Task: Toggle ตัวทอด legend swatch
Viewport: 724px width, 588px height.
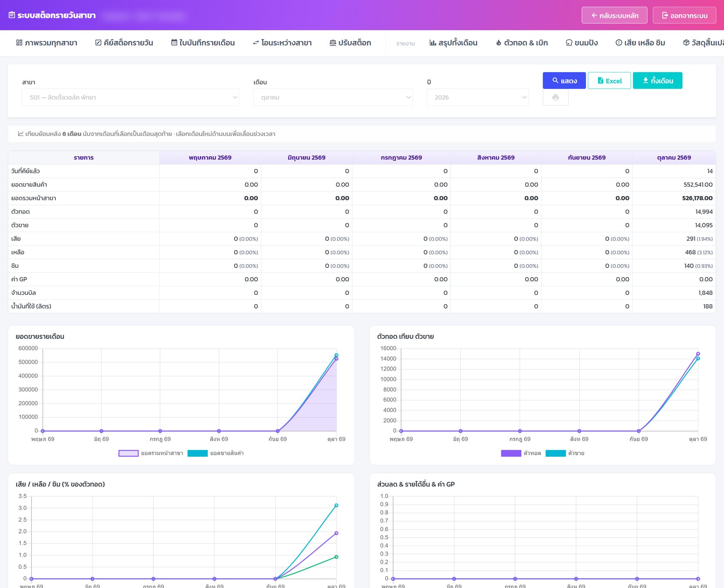Action: (x=511, y=453)
